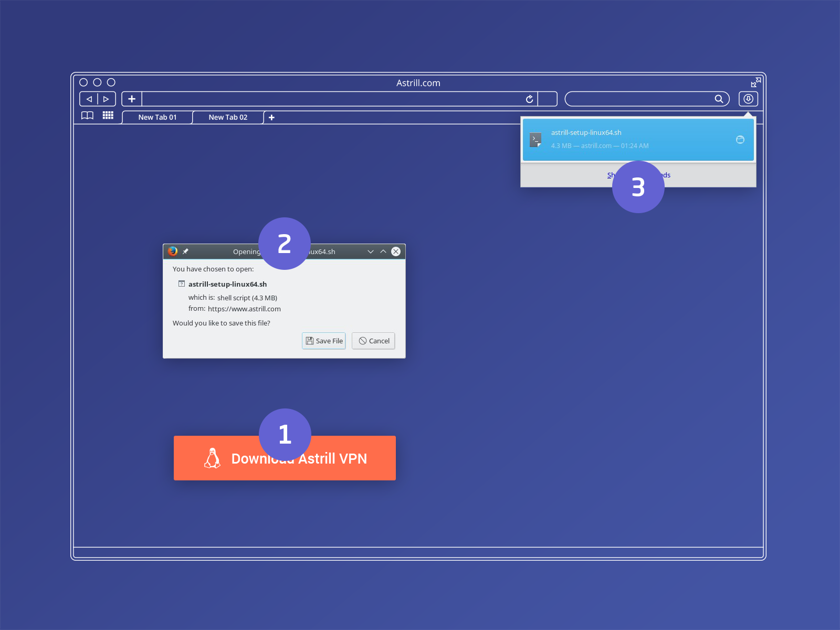
Task: Switch to New Tab 02
Action: pos(228,117)
